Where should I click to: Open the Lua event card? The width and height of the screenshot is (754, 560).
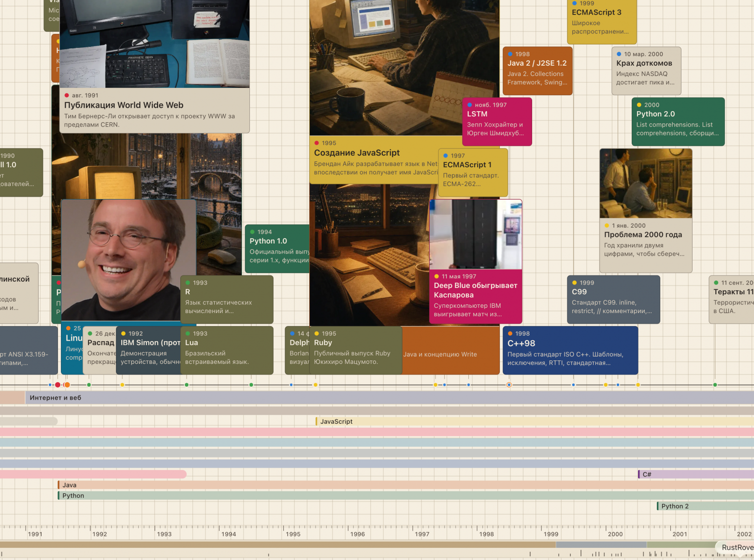tap(227, 350)
